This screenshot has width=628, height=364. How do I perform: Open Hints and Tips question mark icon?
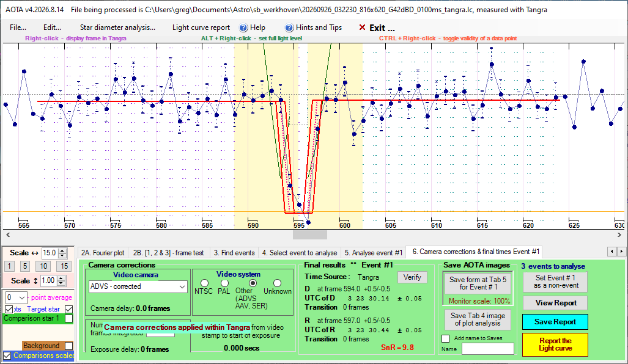pyautogui.click(x=289, y=27)
